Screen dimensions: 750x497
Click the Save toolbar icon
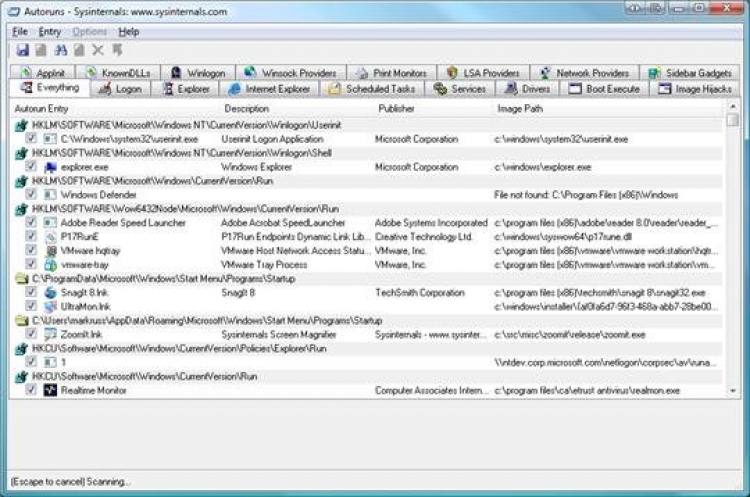22,50
